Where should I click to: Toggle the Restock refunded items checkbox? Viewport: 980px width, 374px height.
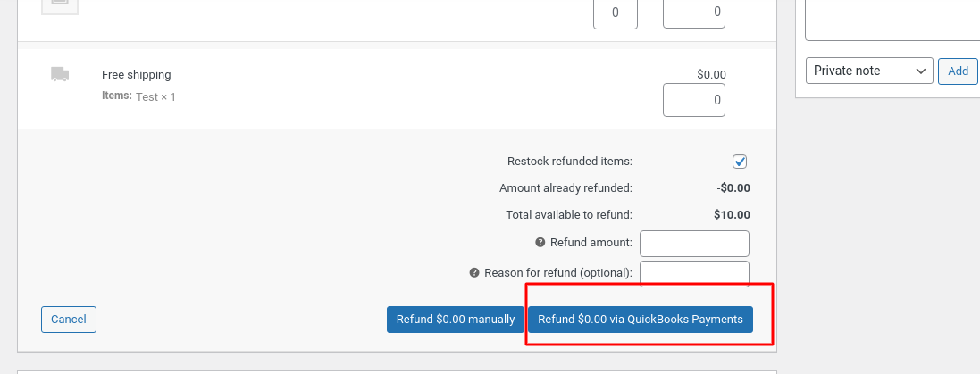[x=740, y=162]
